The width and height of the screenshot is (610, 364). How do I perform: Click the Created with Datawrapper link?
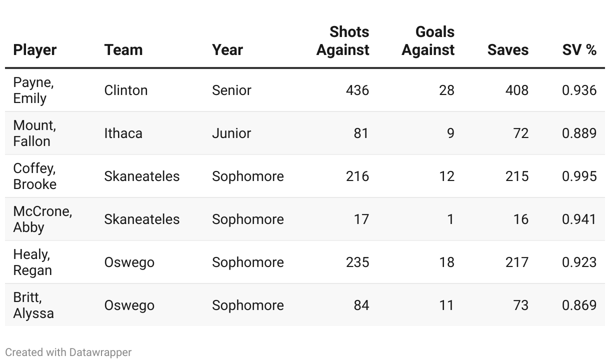coord(68,352)
